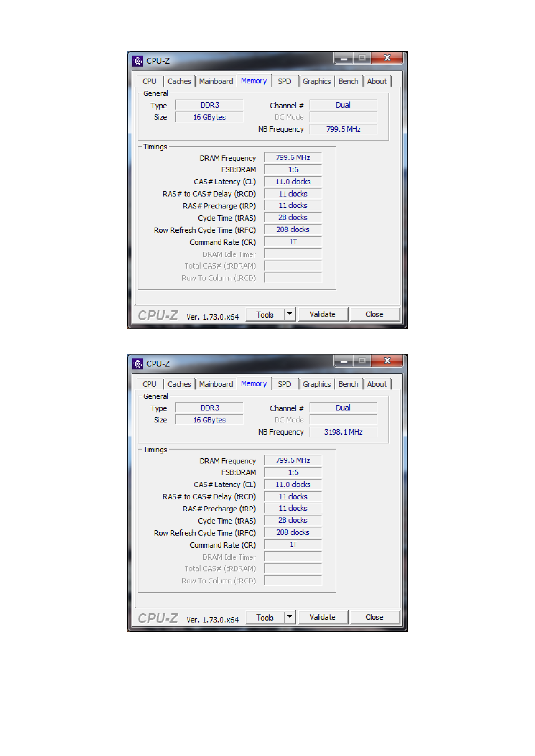Image resolution: width=535 pixels, height=756 pixels.
Task: Click DDR3 Type field in upper window
Action: (x=210, y=105)
